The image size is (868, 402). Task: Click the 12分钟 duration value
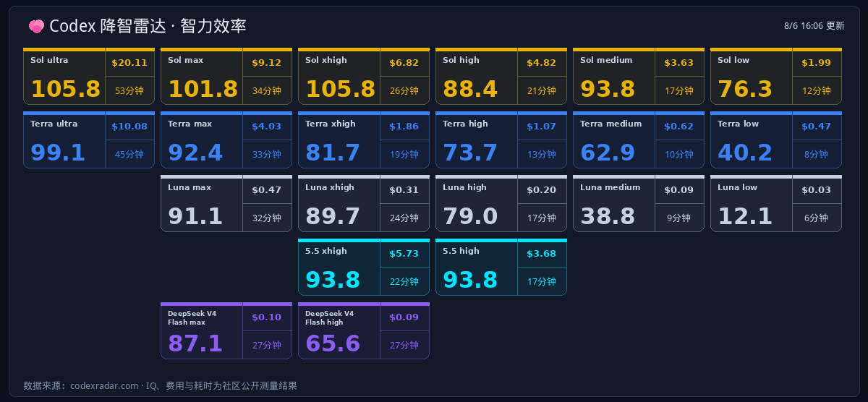coord(817,91)
